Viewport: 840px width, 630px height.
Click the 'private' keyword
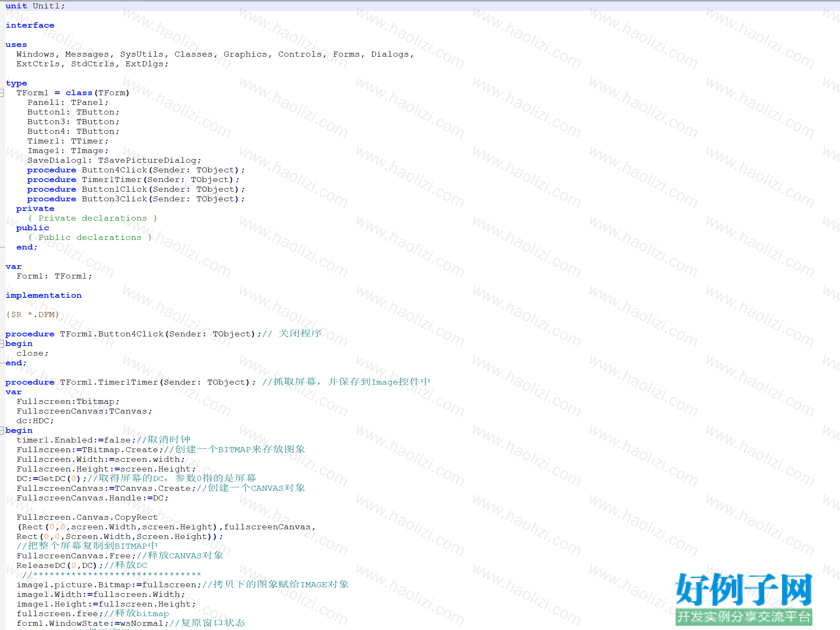(35, 208)
